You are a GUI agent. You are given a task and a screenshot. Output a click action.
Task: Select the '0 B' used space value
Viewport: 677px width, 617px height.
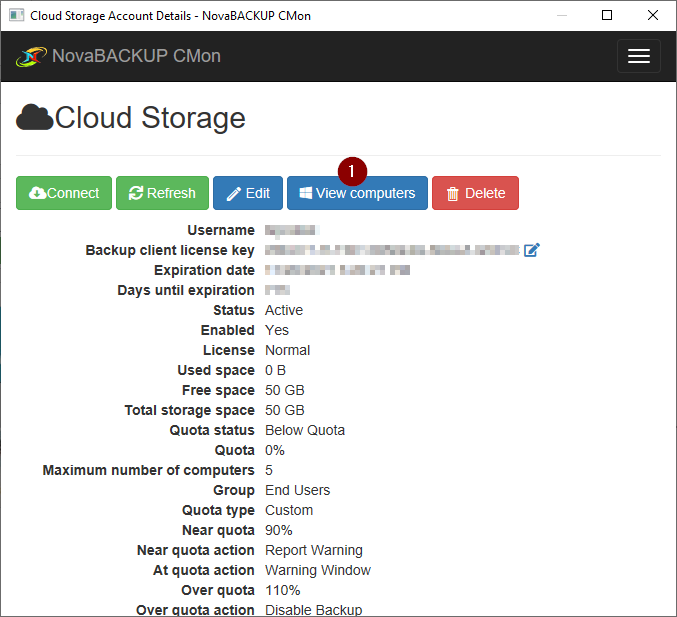[275, 370]
